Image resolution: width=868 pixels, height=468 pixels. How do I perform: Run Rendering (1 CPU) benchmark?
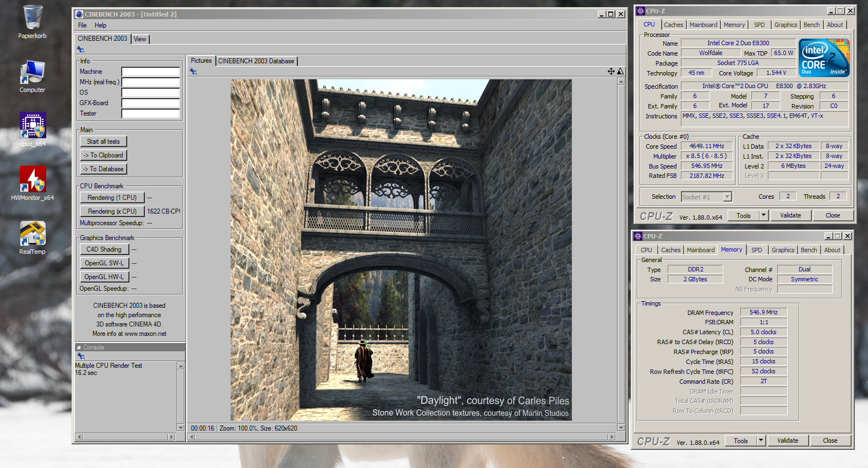112,198
